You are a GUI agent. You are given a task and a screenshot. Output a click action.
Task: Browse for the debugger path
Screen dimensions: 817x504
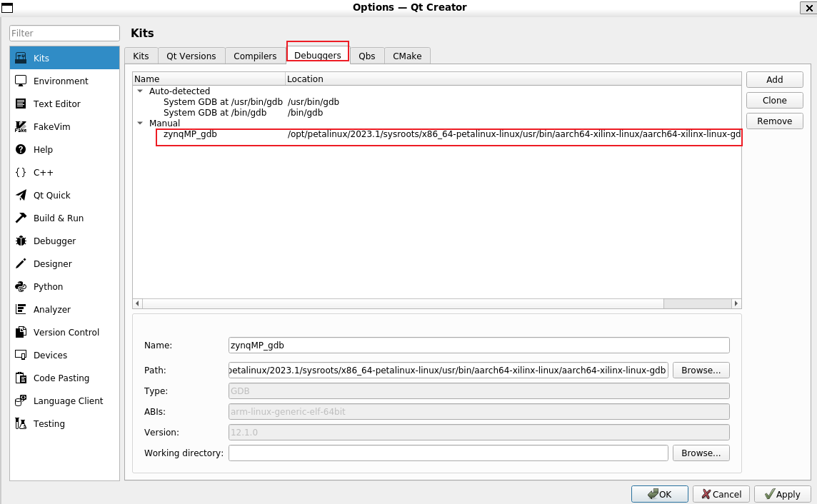point(701,371)
